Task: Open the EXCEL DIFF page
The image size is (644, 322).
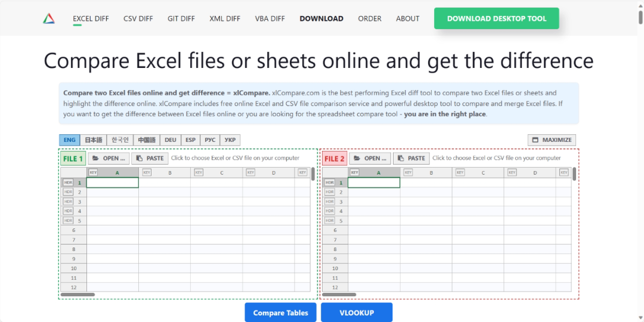Action: 91,18
